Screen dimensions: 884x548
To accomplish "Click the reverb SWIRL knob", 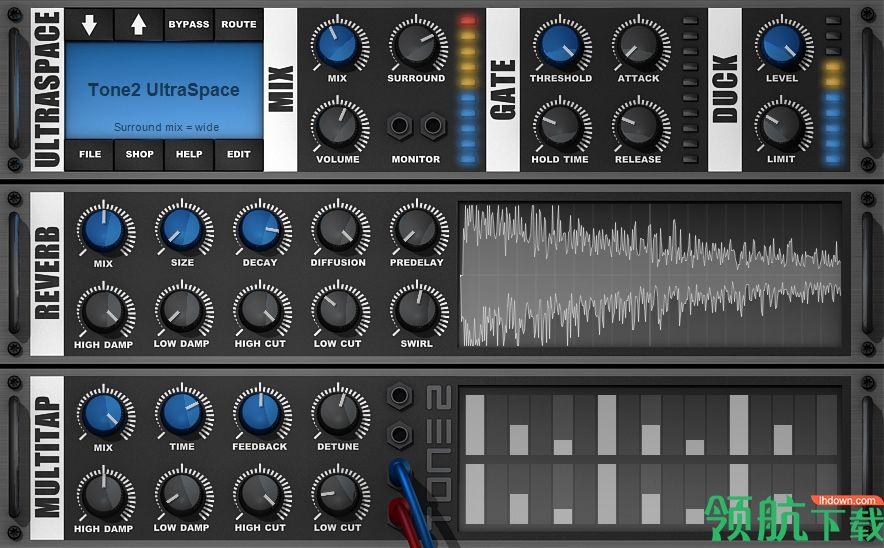I will [417, 310].
